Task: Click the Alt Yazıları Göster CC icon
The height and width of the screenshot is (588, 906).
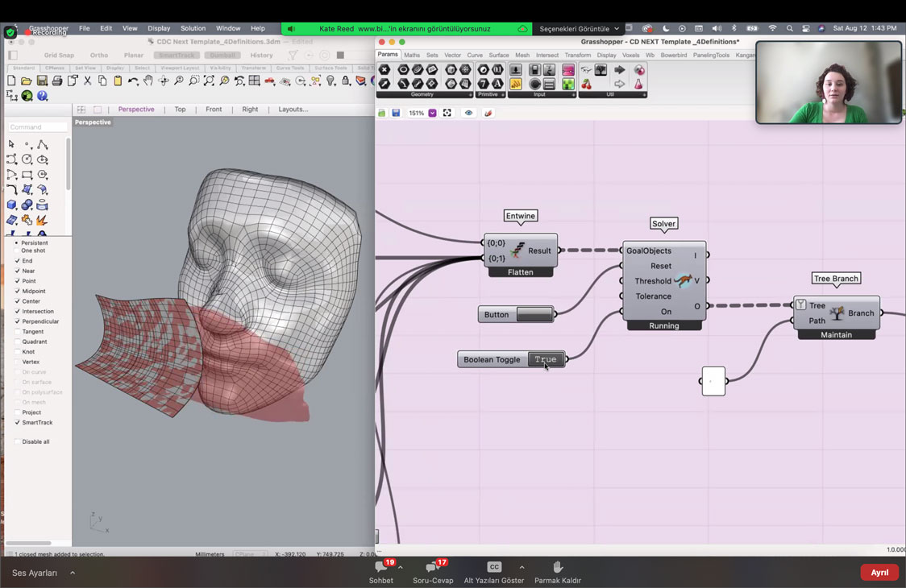Action: point(493,567)
